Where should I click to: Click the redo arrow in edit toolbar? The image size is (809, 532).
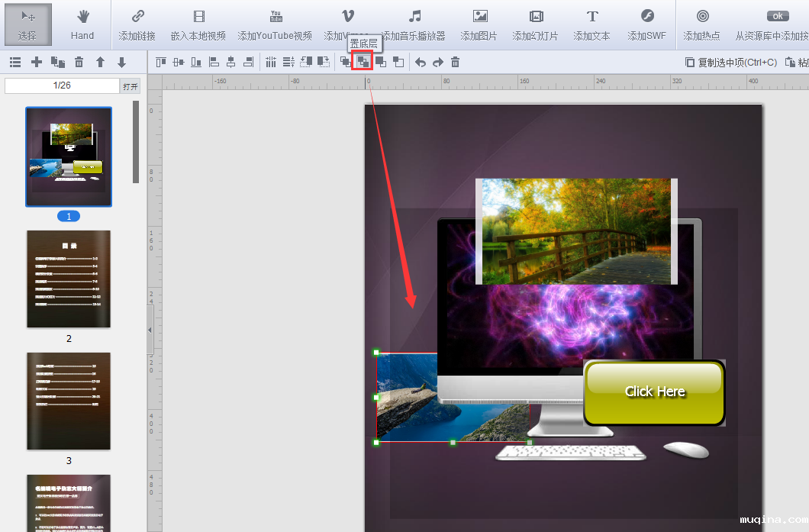[437, 63]
